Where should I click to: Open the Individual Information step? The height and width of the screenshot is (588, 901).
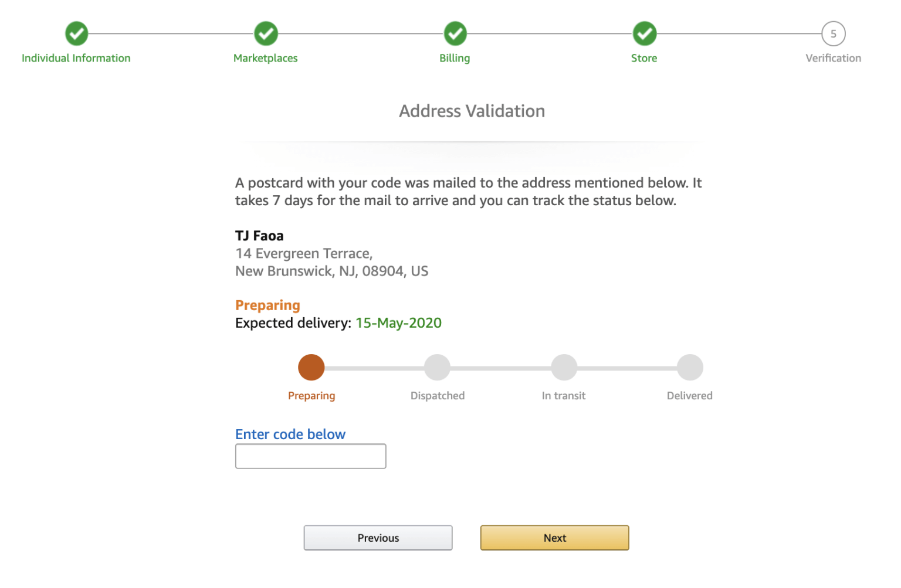[x=76, y=57]
